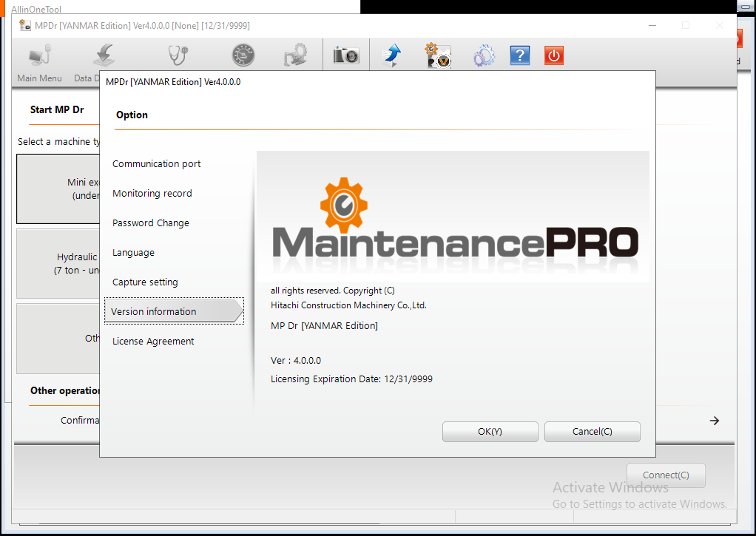
Task: Click the red power exit icon
Action: (x=554, y=55)
